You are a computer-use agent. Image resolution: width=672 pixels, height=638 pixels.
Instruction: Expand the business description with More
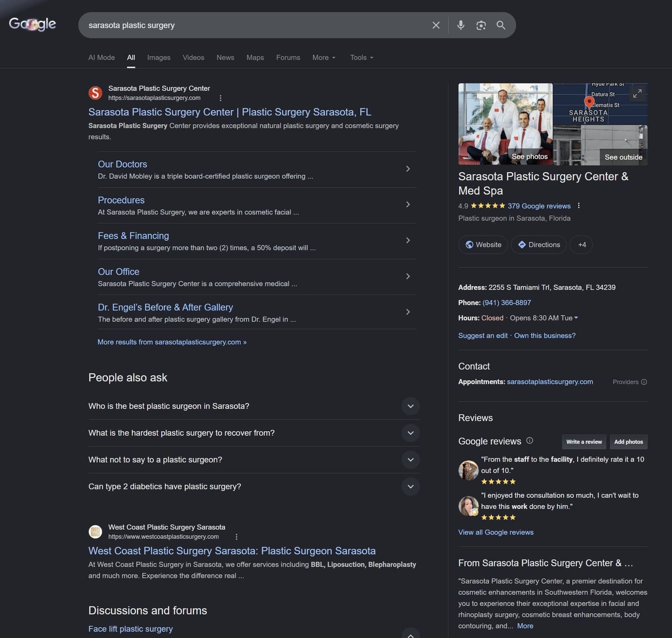525,626
